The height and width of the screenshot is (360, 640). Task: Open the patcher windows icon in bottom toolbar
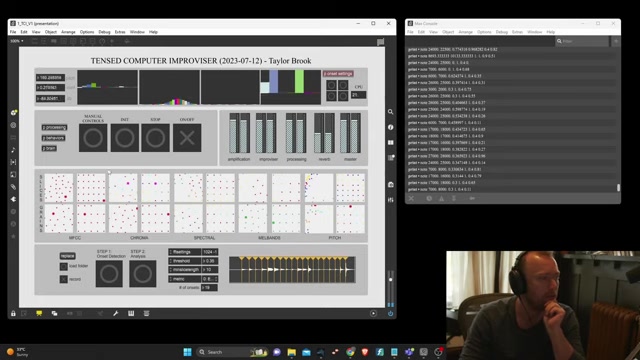pos(54,313)
